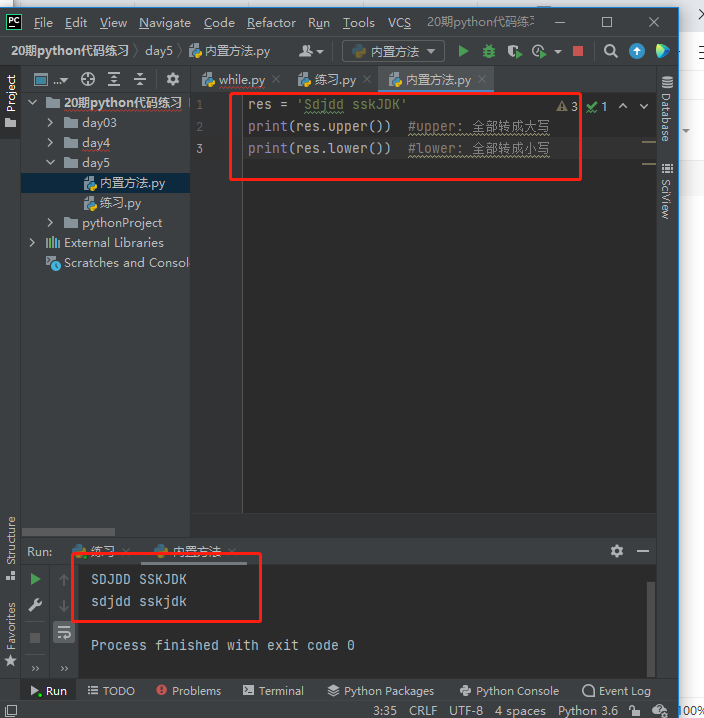Run the current configuration with green play button

click(x=463, y=51)
